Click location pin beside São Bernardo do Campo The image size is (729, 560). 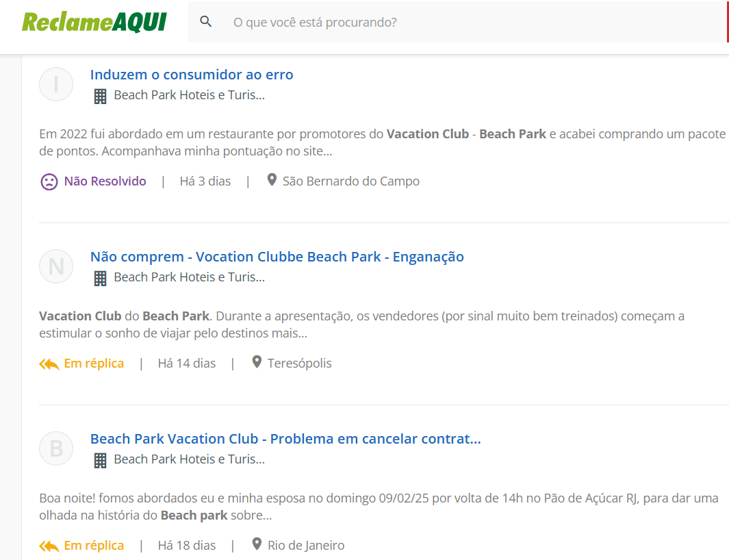point(272,181)
